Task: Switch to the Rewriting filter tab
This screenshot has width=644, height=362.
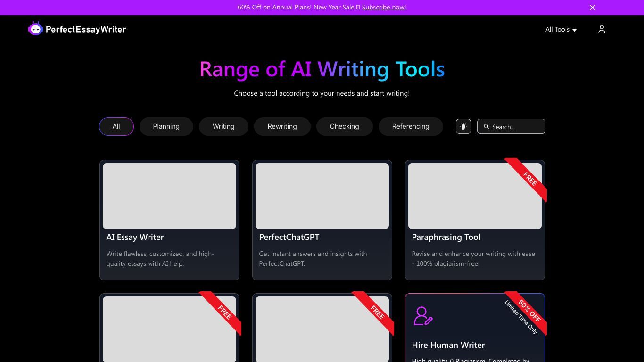Action: pyautogui.click(x=282, y=126)
